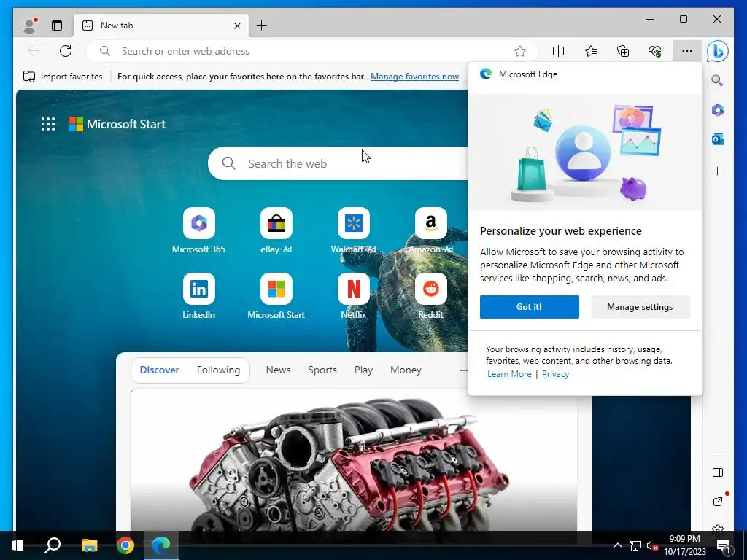Open the Walmart quick link

coord(354,230)
